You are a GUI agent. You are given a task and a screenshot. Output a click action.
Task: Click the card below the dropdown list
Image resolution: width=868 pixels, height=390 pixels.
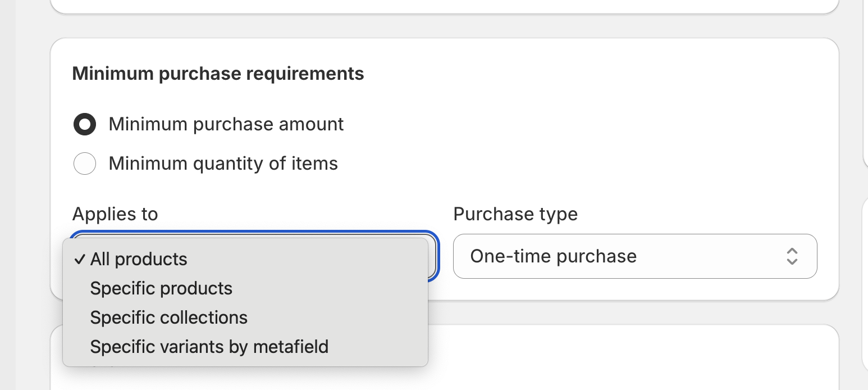(x=618, y=360)
